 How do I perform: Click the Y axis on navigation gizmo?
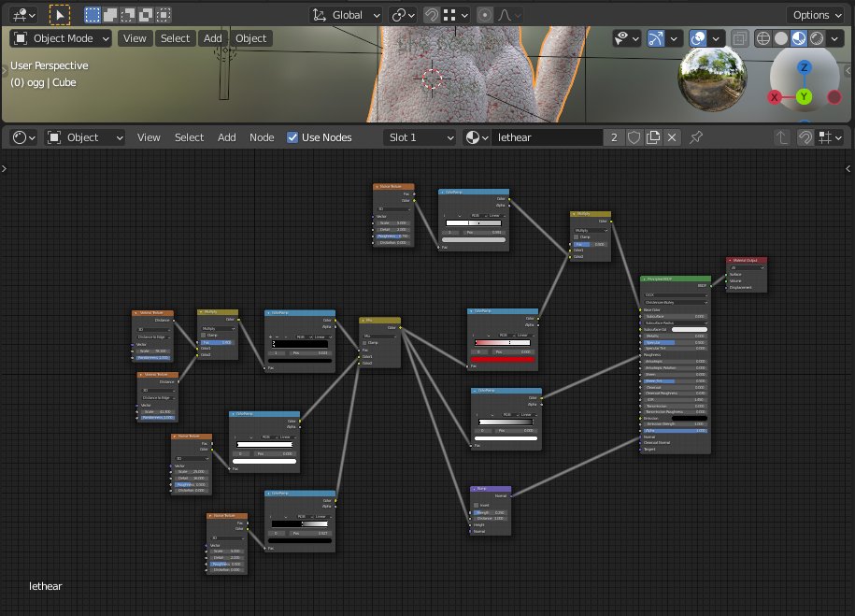[804, 97]
